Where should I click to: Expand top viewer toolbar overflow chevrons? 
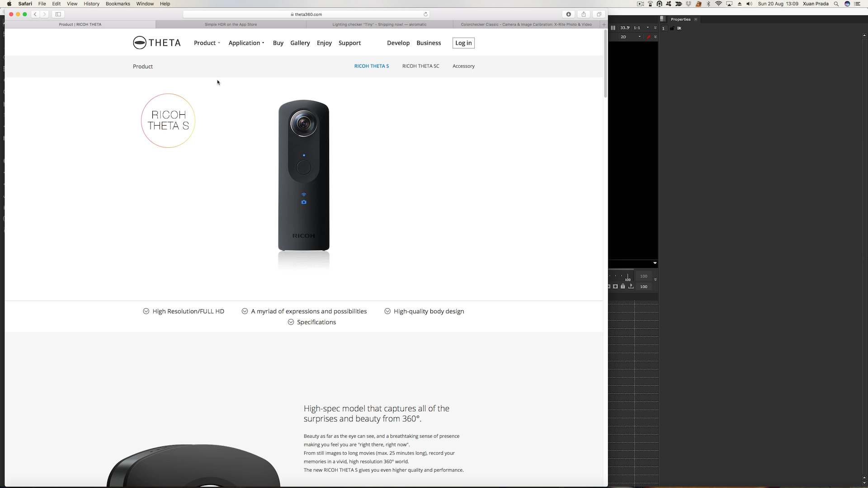tap(656, 28)
